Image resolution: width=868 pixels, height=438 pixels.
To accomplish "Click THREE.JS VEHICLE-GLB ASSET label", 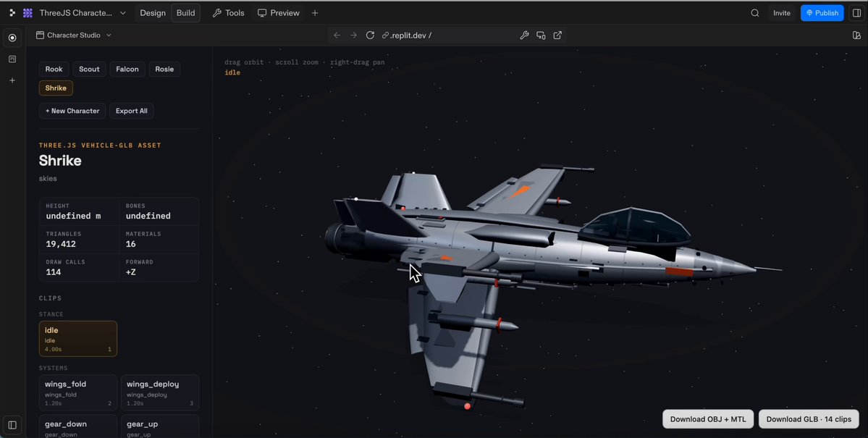I will point(100,145).
